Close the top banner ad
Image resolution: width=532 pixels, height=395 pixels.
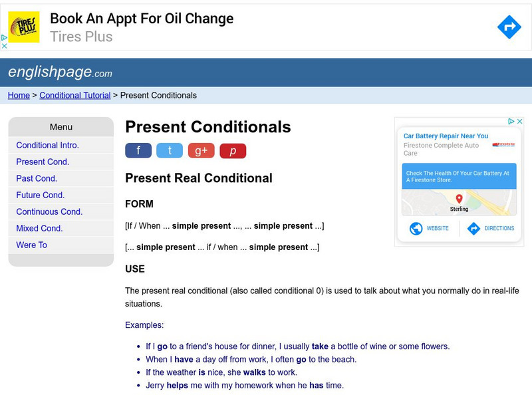click(4, 46)
